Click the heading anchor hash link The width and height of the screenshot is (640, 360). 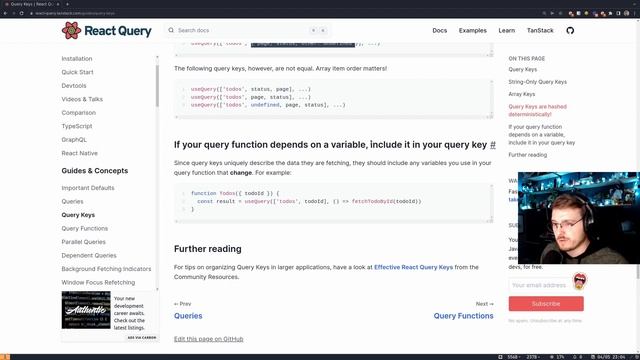[x=493, y=145]
